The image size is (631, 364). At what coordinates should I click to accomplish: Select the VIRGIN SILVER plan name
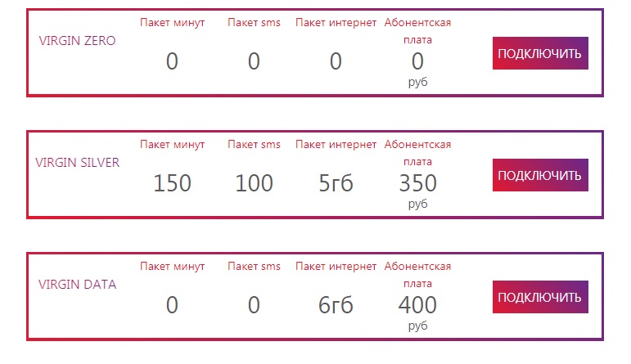point(77,162)
